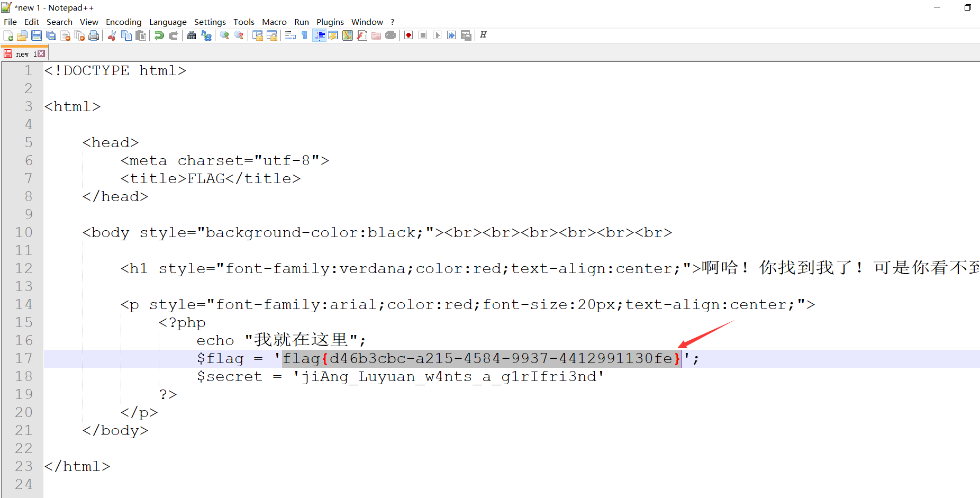Open the Search menu
Screen dimensions: 980x498
point(59,22)
